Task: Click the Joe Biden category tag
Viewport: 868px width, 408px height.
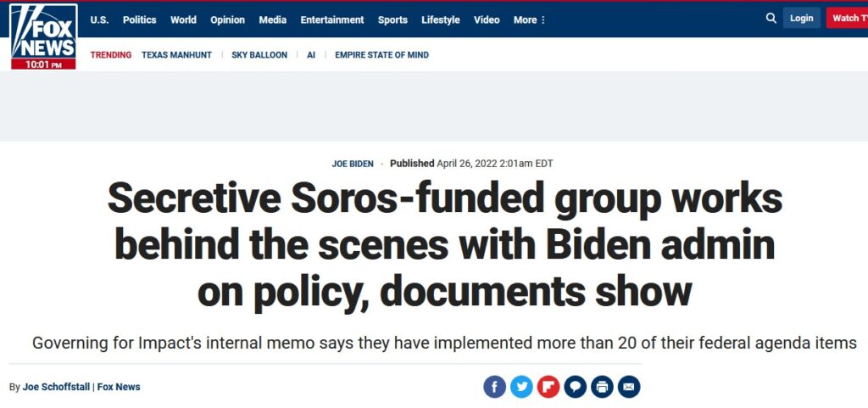Action: pyautogui.click(x=353, y=164)
